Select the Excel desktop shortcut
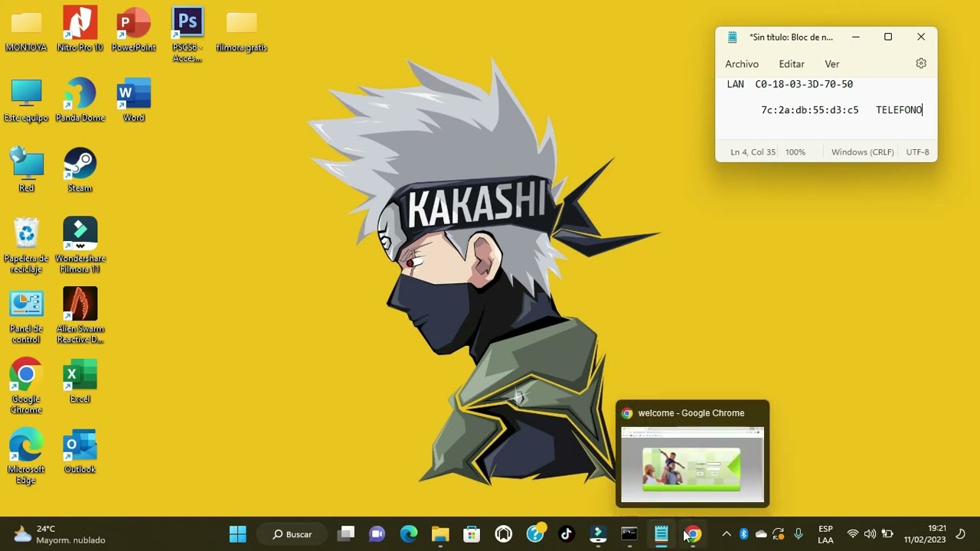 tap(80, 382)
